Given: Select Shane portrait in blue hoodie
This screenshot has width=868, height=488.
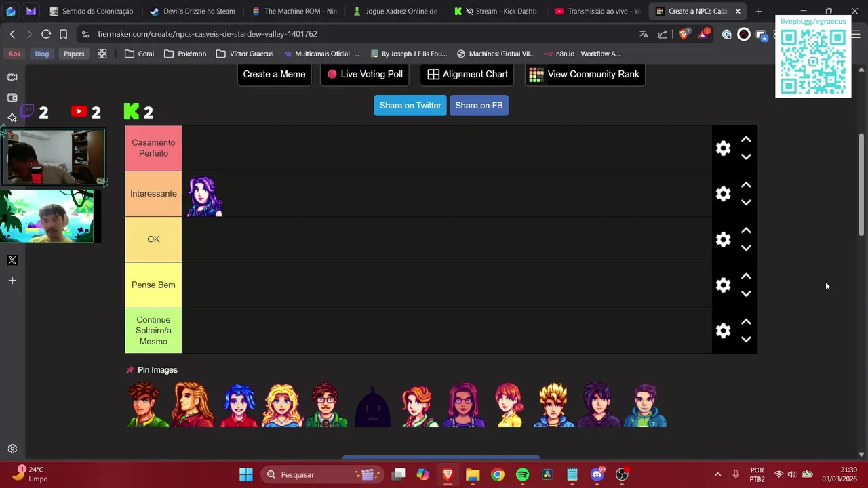Looking at the screenshot, I should click(x=645, y=405).
